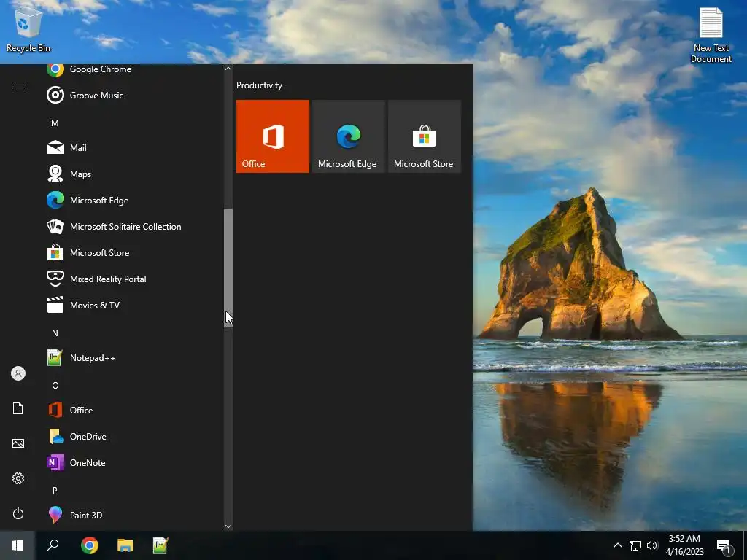Jump to the letter O section header
Screen dimensions: 747x560
tap(55, 385)
